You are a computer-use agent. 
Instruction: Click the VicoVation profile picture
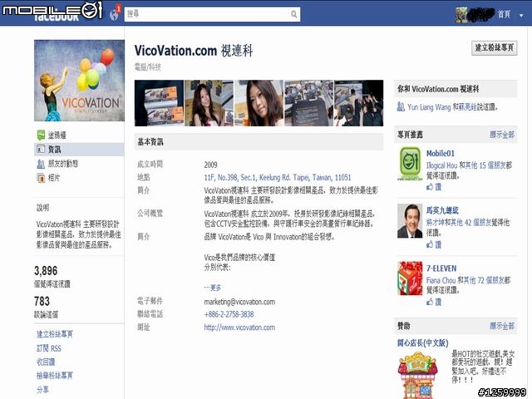tap(80, 81)
